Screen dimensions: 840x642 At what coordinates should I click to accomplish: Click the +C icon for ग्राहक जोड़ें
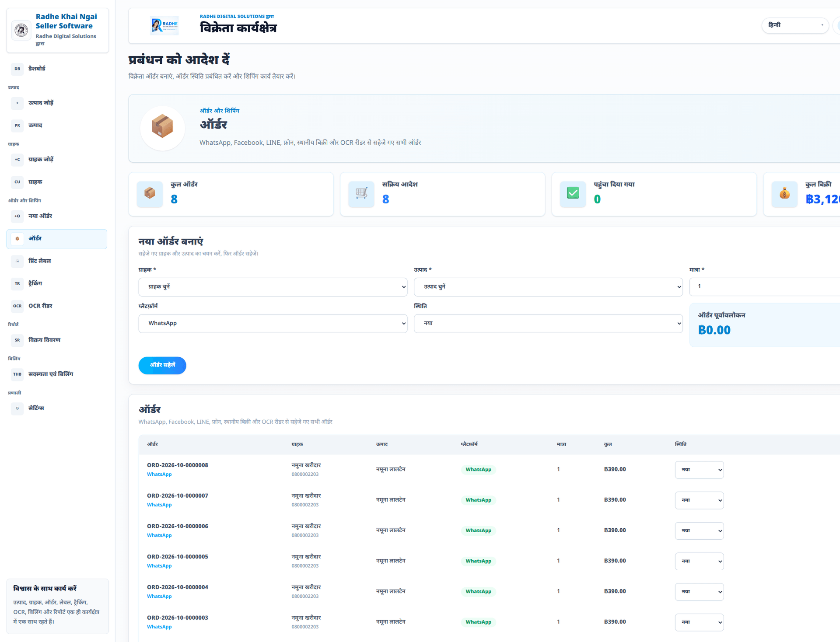click(x=17, y=160)
